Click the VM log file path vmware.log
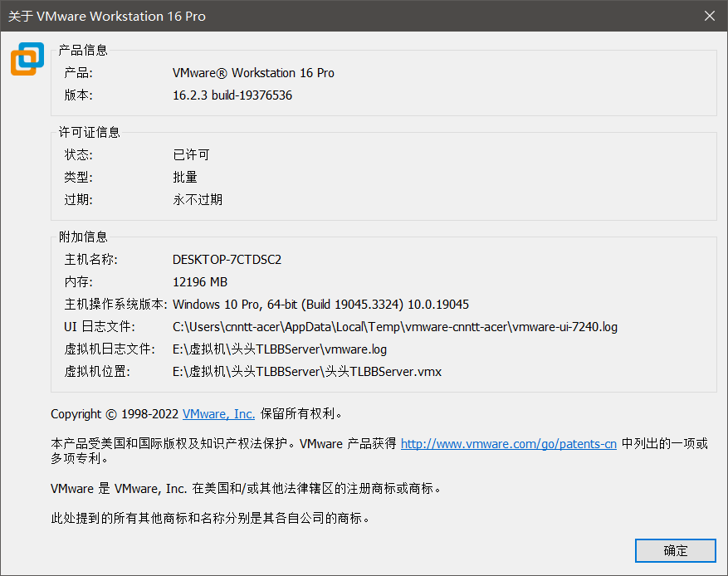 280,349
